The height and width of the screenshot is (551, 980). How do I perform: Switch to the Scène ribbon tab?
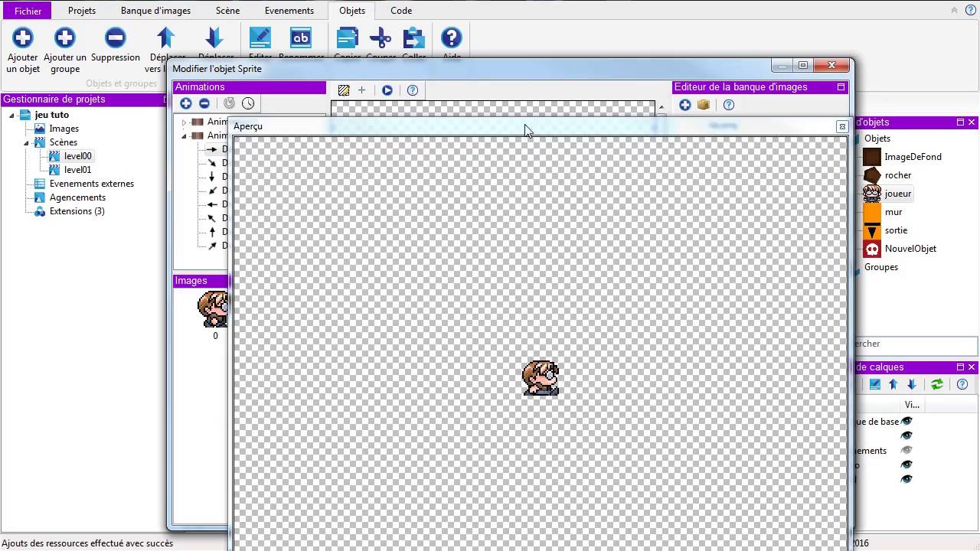click(x=227, y=11)
